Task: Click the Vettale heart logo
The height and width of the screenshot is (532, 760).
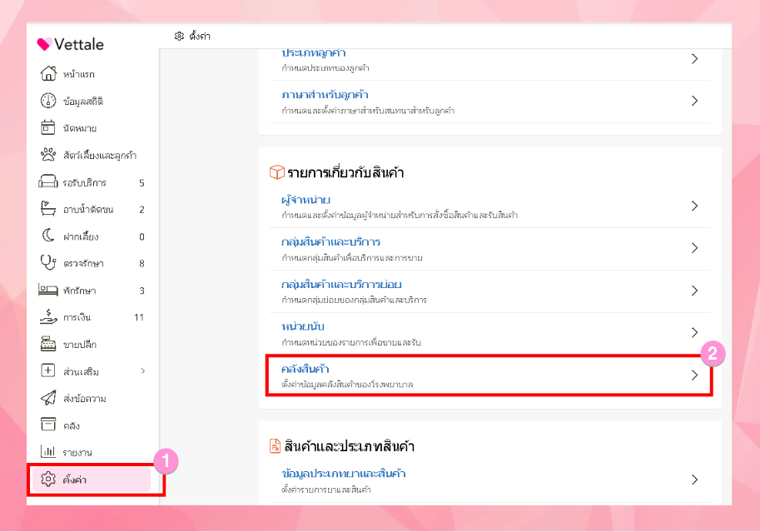Action: tap(44, 44)
